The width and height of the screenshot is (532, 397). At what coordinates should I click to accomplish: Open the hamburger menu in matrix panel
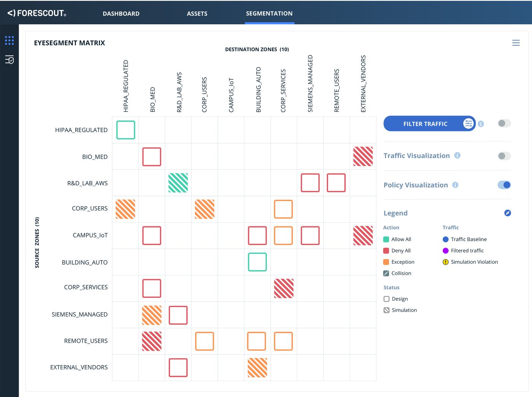[516, 43]
